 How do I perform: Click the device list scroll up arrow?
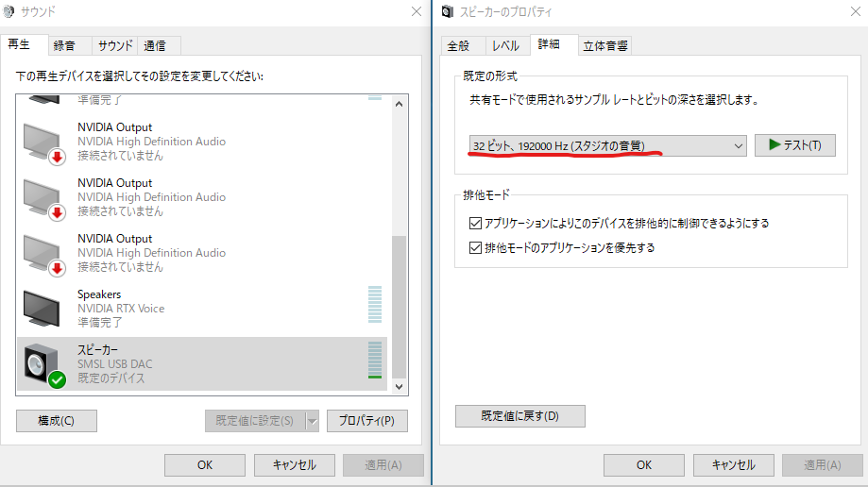(x=400, y=104)
